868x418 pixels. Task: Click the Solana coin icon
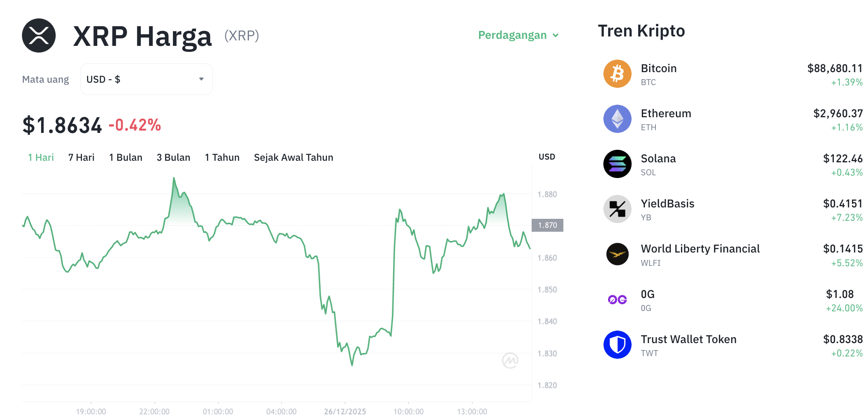click(617, 164)
